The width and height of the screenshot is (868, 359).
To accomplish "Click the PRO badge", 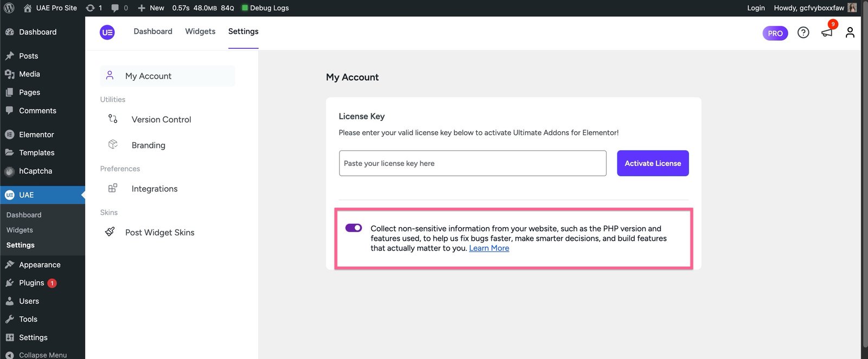I will coord(775,33).
